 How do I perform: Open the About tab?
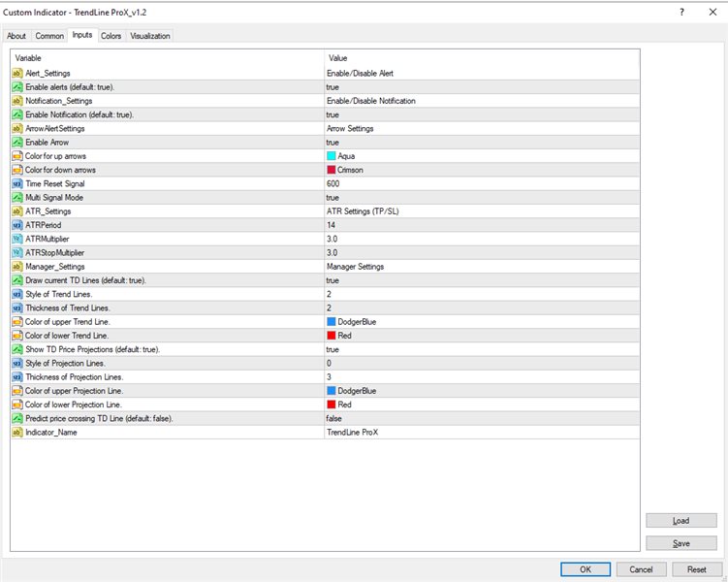pos(16,36)
